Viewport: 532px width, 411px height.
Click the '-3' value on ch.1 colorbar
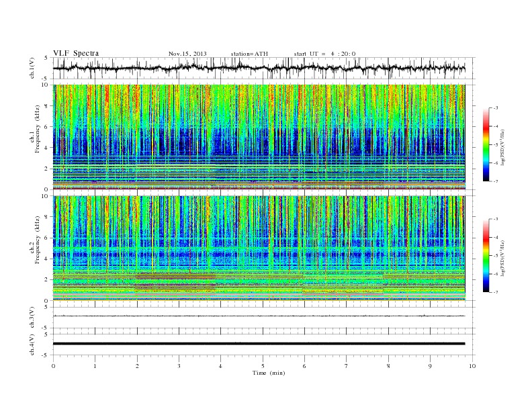click(496, 108)
